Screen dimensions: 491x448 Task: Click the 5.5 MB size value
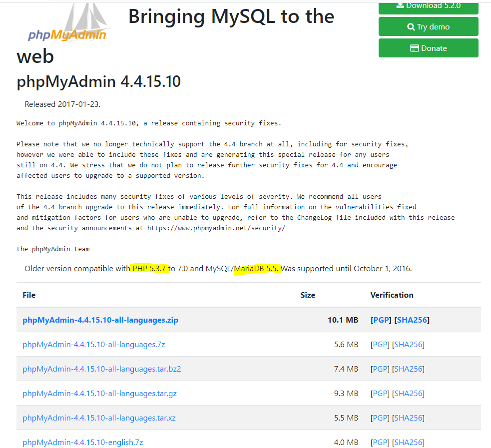pyautogui.click(x=346, y=418)
